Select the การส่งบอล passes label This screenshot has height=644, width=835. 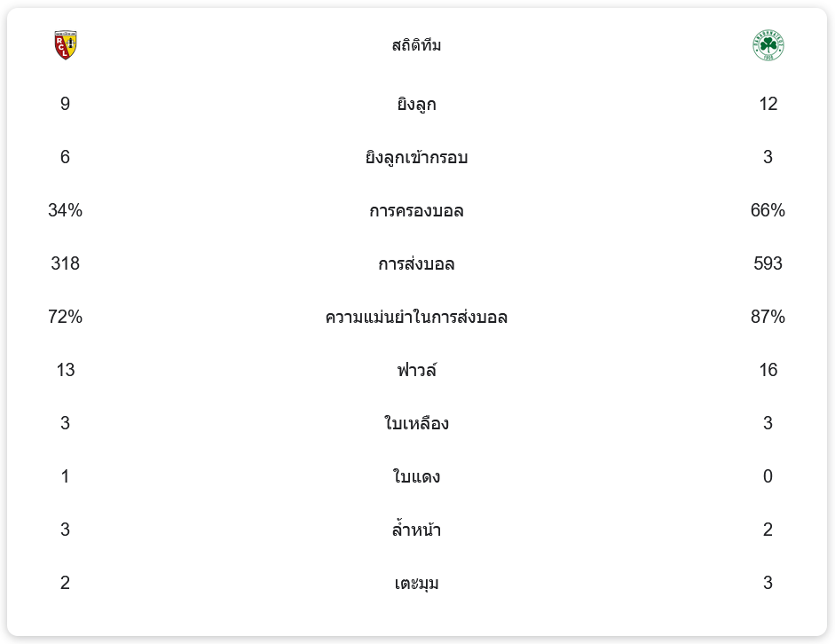click(416, 264)
